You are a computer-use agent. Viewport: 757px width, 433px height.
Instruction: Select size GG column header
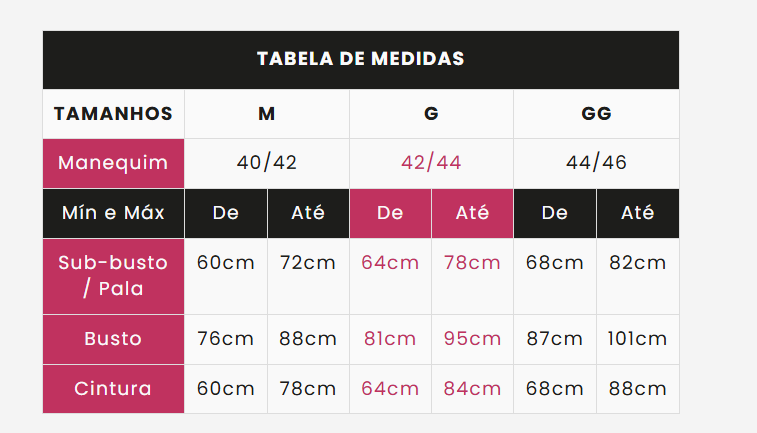[596, 114]
